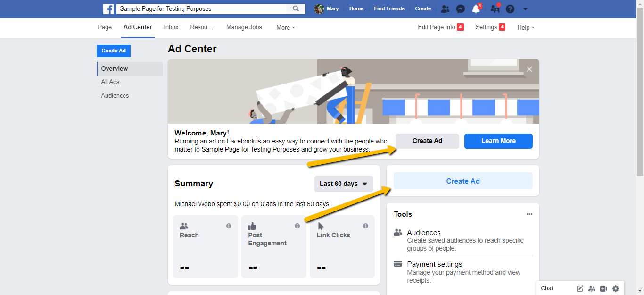
Task: Click the Reach info icon
Action: (x=229, y=226)
